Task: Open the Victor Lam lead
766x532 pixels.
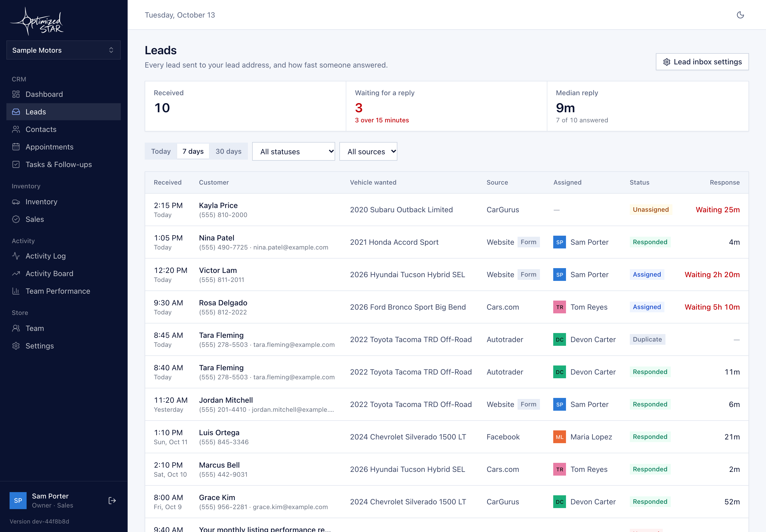Action: pyautogui.click(x=447, y=275)
